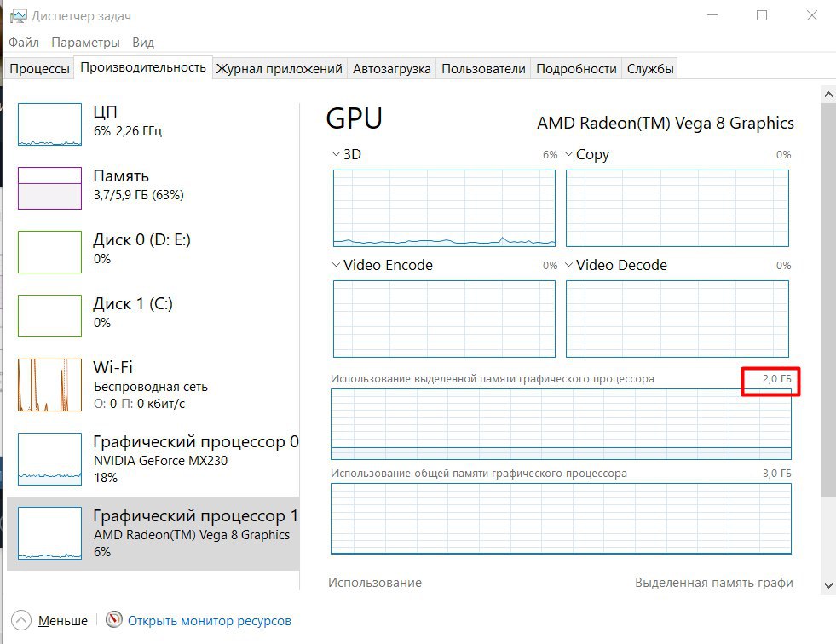
Task: Open the Файл menu
Action: pyautogui.click(x=24, y=42)
